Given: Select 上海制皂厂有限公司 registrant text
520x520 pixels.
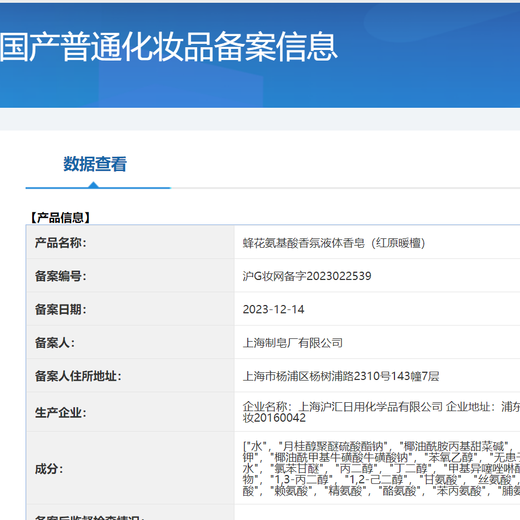Looking at the screenshot, I should click(293, 343).
